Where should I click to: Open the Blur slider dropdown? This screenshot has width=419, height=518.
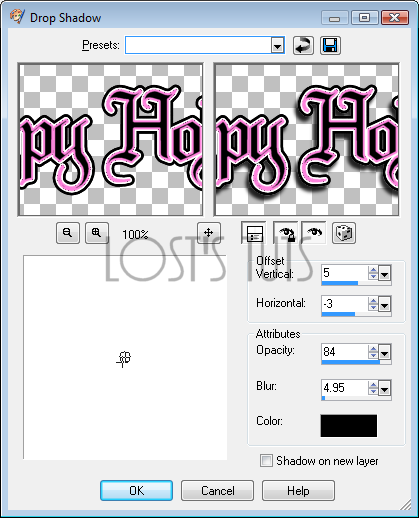click(x=384, y=388)
